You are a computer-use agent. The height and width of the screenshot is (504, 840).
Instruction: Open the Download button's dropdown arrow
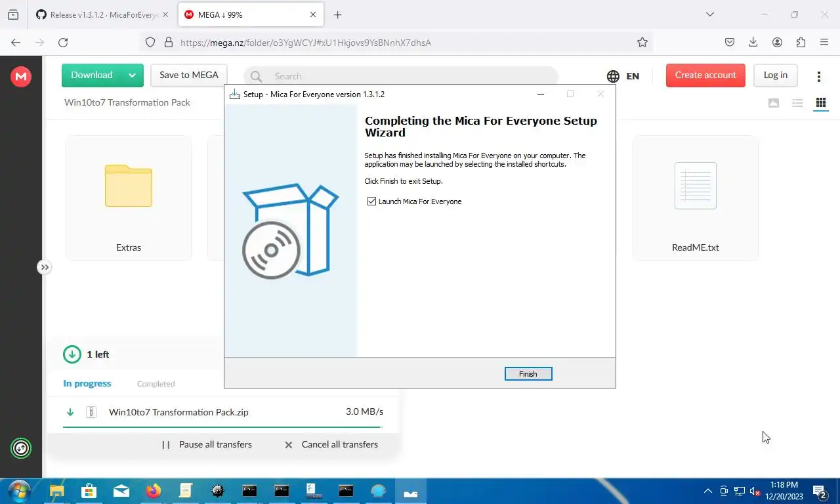[x=132, y=75]
